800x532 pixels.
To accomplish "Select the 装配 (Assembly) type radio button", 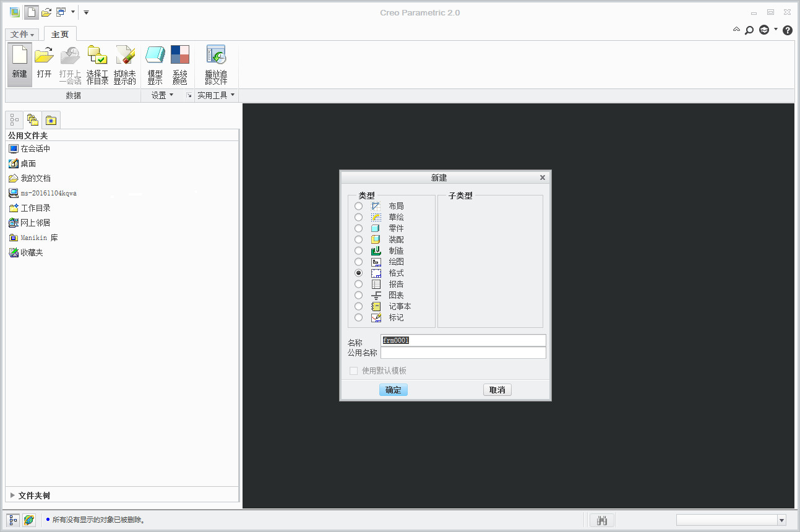I will 359,239.
